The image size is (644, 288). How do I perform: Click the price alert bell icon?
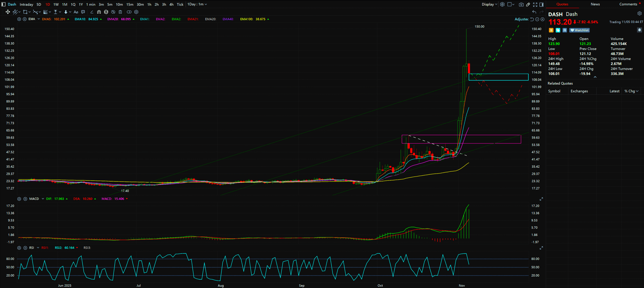(639, 30)
